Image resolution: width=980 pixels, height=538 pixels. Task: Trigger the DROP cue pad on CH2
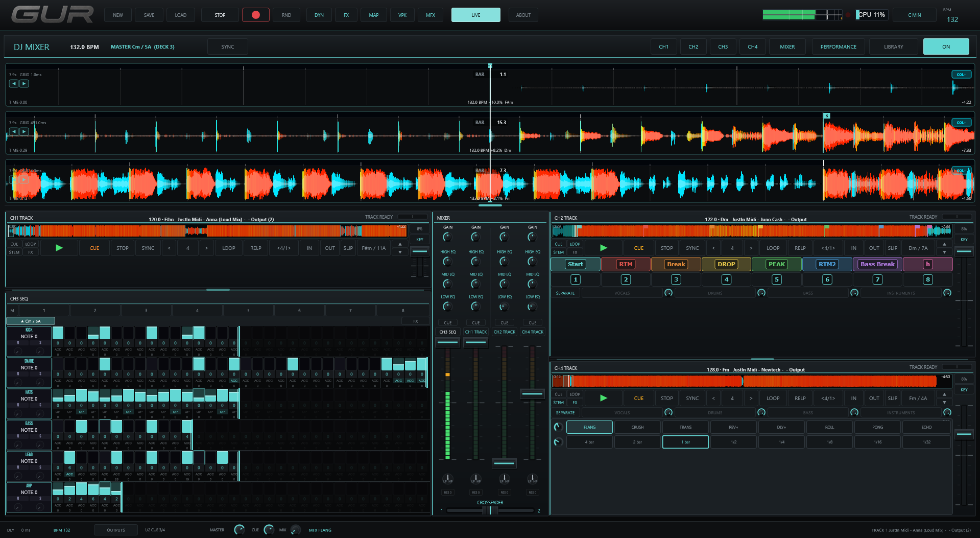click(726, 264)
